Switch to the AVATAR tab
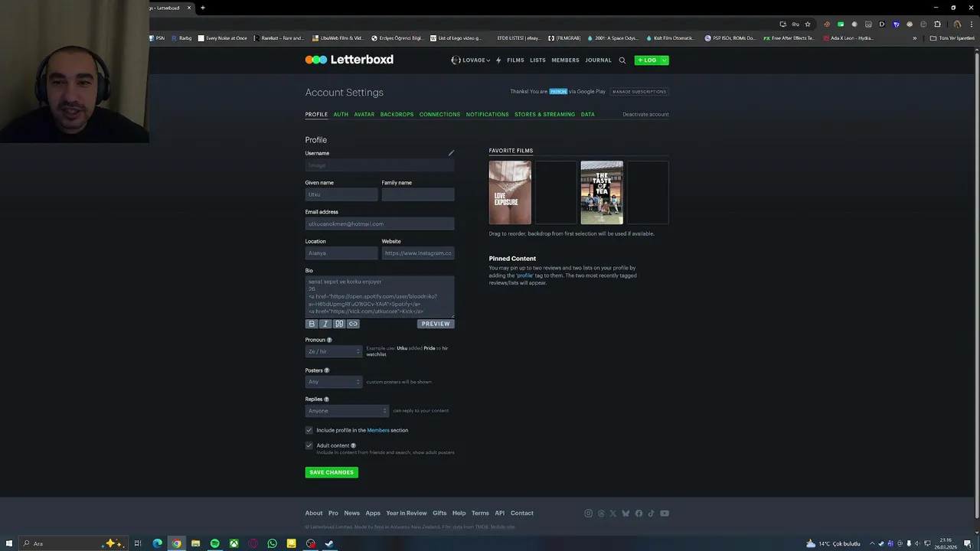980x551 pixels. point(364,114)
